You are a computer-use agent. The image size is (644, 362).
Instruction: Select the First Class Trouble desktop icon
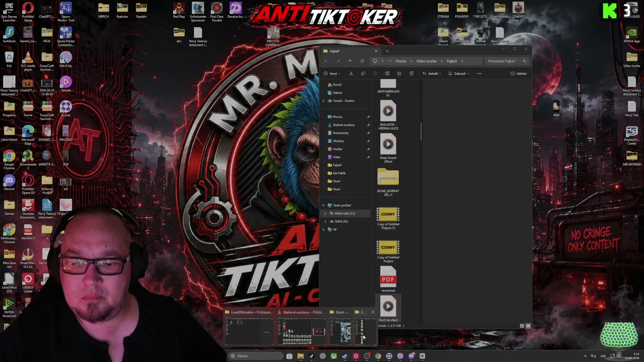point(217,12)
